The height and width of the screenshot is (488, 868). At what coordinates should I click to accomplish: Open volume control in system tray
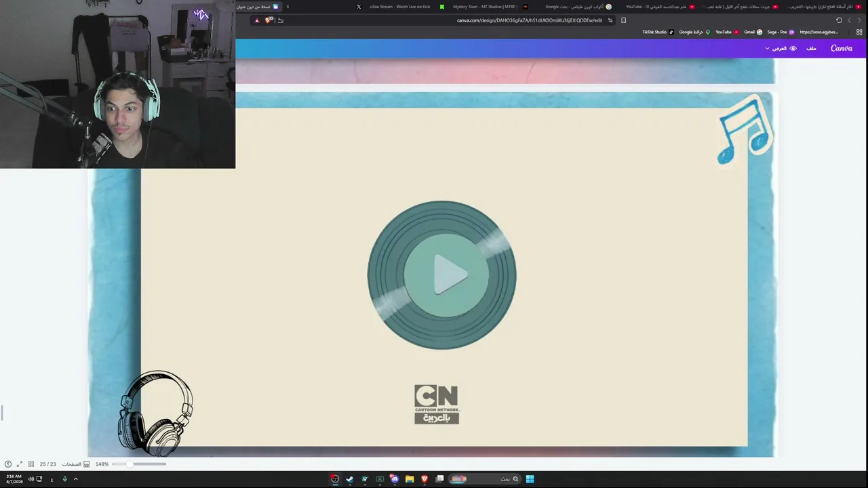pos(31,479)
